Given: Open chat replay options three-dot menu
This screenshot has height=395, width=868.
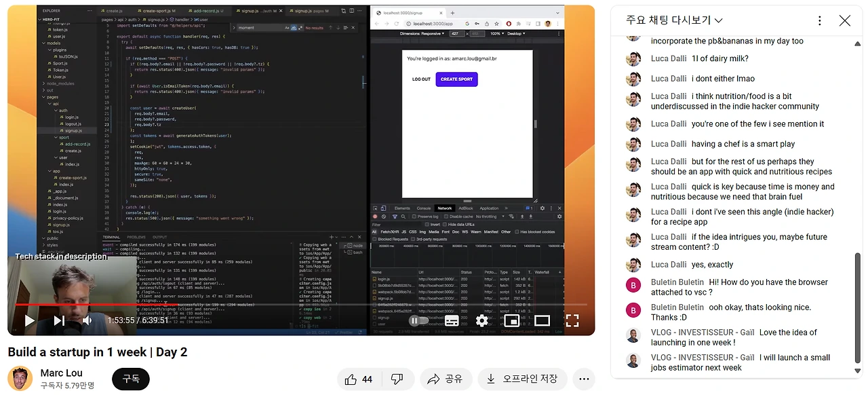Looking at the screenshot, I should [x=819, y=21].
